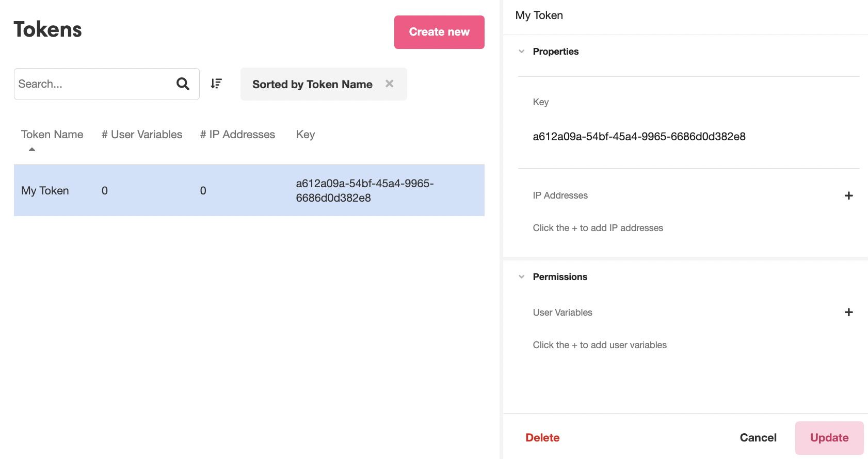Add an IP address with plus icon
Screen dimensions: 868x459
[848, 195]
